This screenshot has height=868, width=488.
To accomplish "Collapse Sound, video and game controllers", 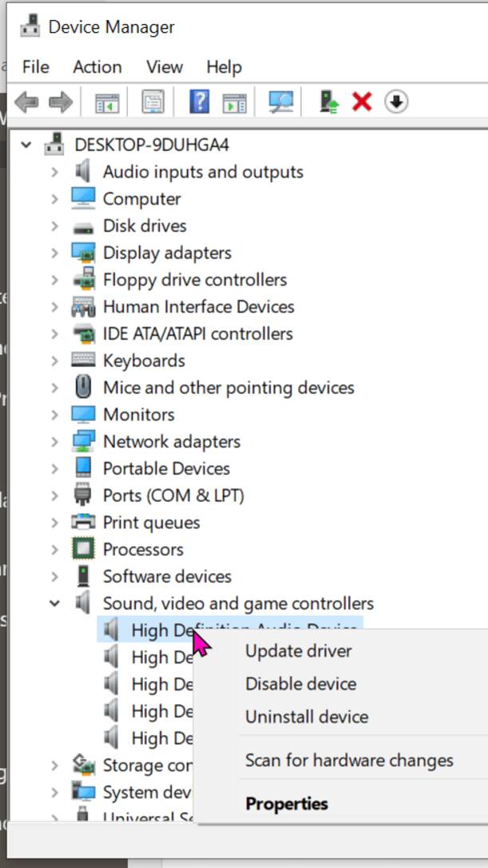I will pyautogui.click(x=54, y=603).
